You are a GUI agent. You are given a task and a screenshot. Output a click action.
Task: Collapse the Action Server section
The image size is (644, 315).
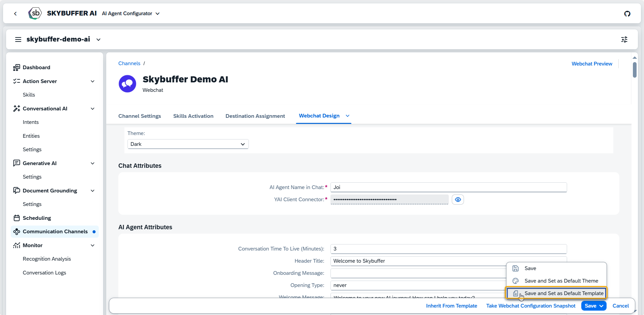(x=93, y=81)
